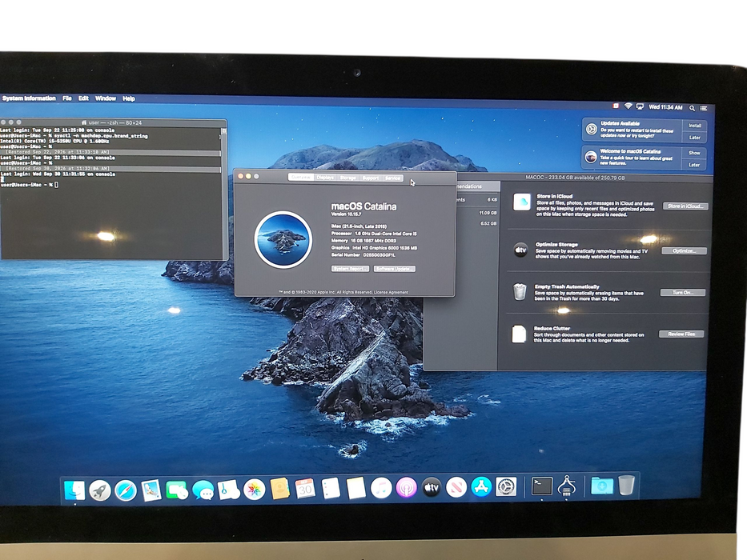747x560 pixels.
Task: Click System Information icon in dock
Action: (x=566, y=486)
